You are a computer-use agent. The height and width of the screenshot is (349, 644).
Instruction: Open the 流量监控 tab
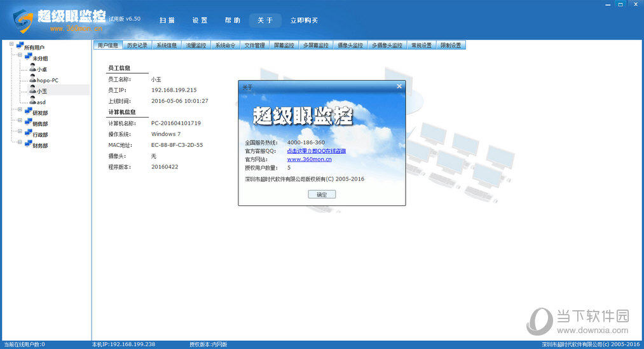(x=196, y=45)
